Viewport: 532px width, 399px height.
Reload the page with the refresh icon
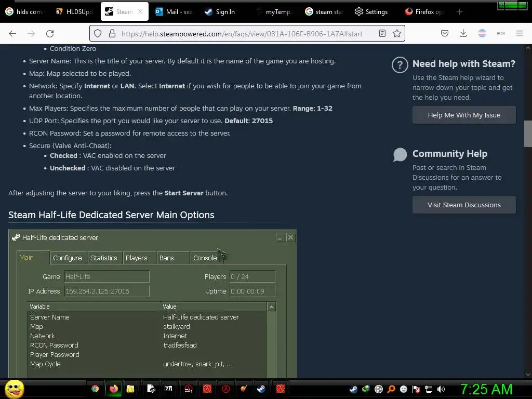click(50, 34)
